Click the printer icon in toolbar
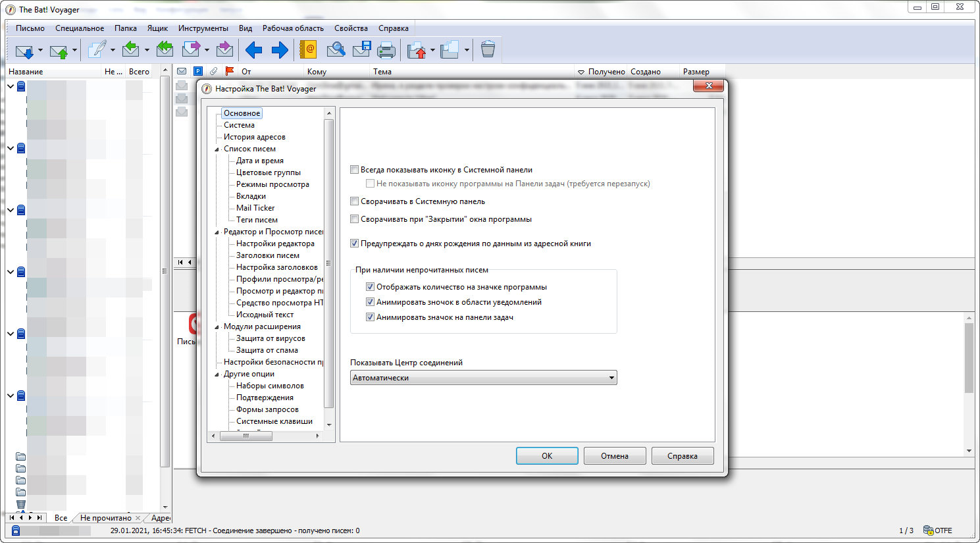 pyautogui.click(x=386, y=50)
